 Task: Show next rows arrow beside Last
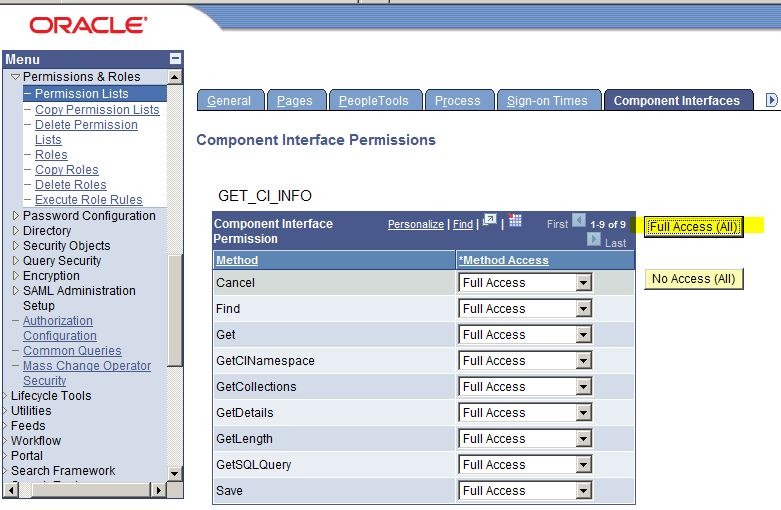coord(594,240)
